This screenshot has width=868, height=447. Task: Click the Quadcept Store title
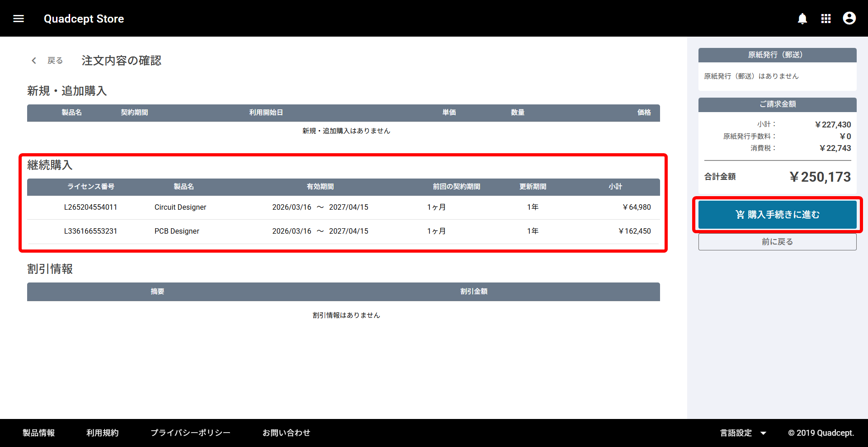84,19
